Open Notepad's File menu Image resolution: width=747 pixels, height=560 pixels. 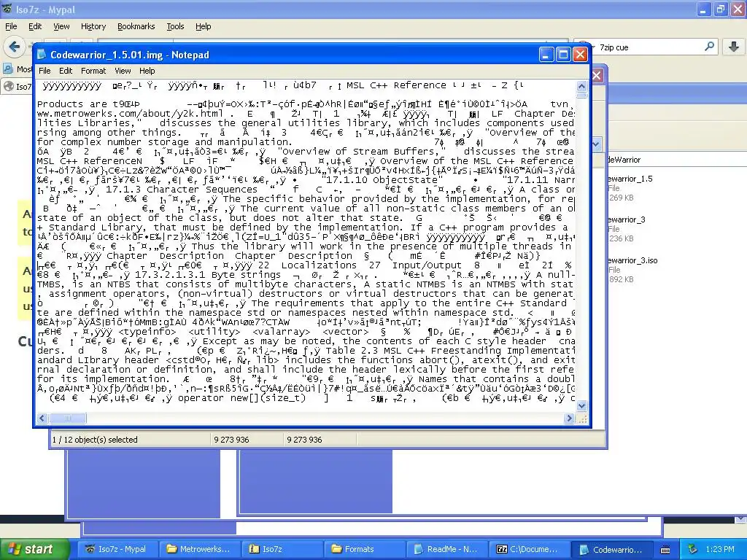pos(44,71)
